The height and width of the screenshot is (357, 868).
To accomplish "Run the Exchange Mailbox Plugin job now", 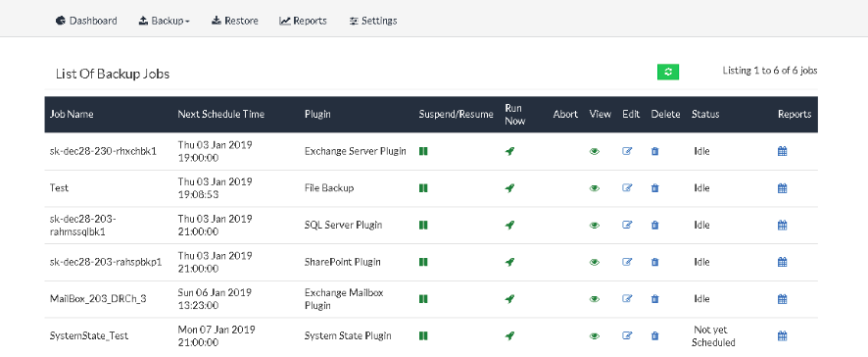I will tap(509, 299).
